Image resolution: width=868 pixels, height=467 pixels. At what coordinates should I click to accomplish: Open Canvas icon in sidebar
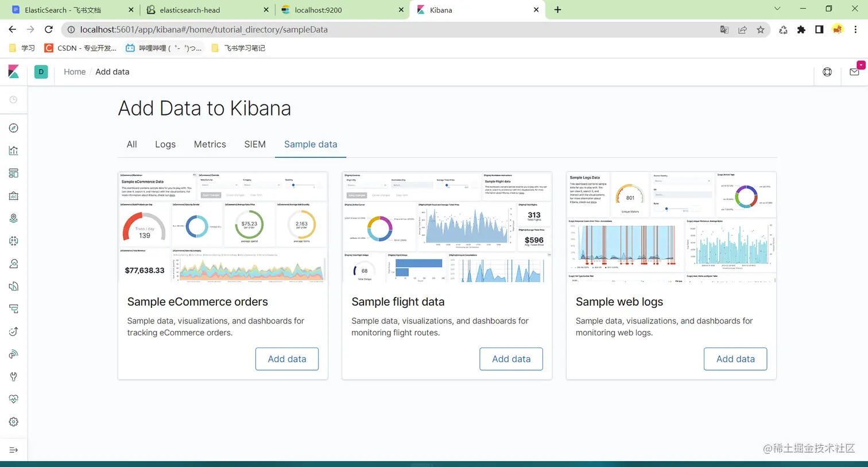click(x=14, y=196)
